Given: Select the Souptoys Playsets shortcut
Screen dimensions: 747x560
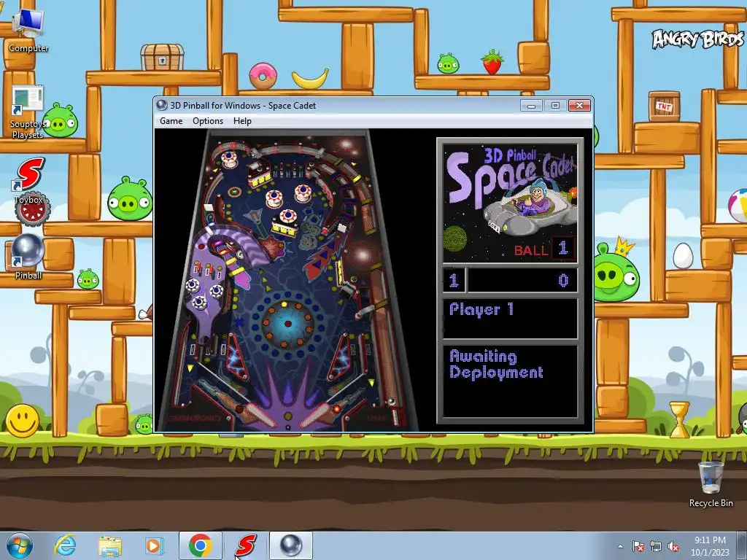Looking at the screenshot, I should pyautogui.click(x=28, y=113).
